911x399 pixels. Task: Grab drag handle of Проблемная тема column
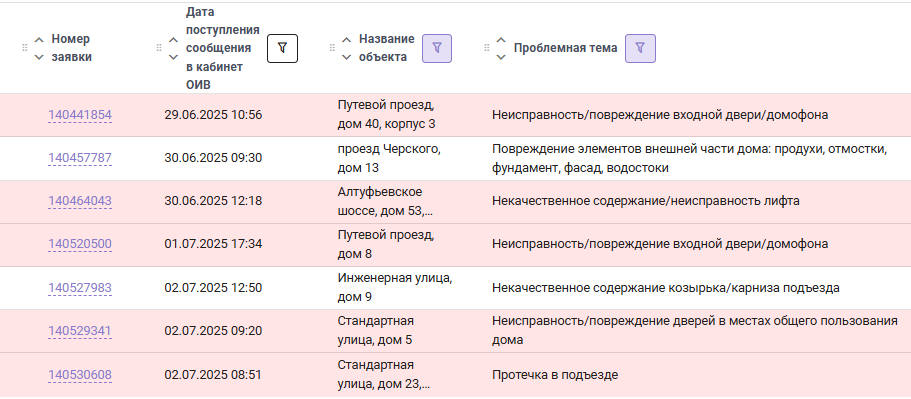(487, 48)
